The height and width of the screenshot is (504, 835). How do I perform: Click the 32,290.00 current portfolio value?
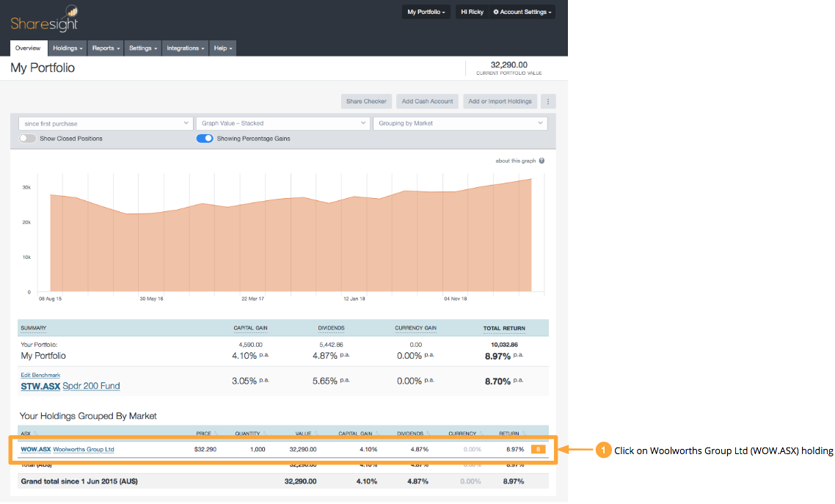click(x=509, y=65)
